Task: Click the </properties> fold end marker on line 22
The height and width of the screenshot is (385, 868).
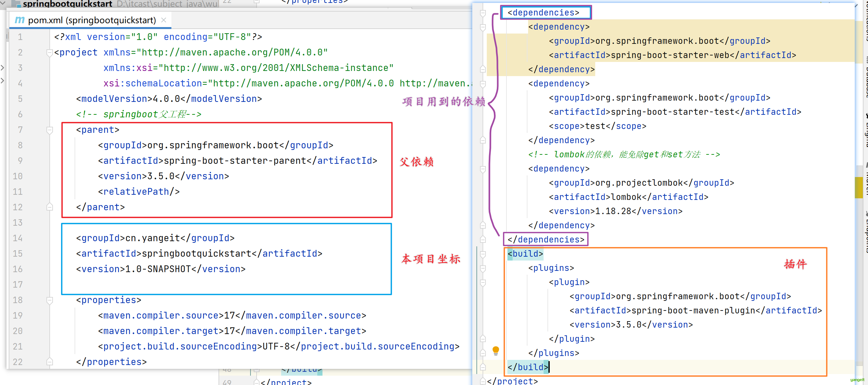Action: coord(49,362)
